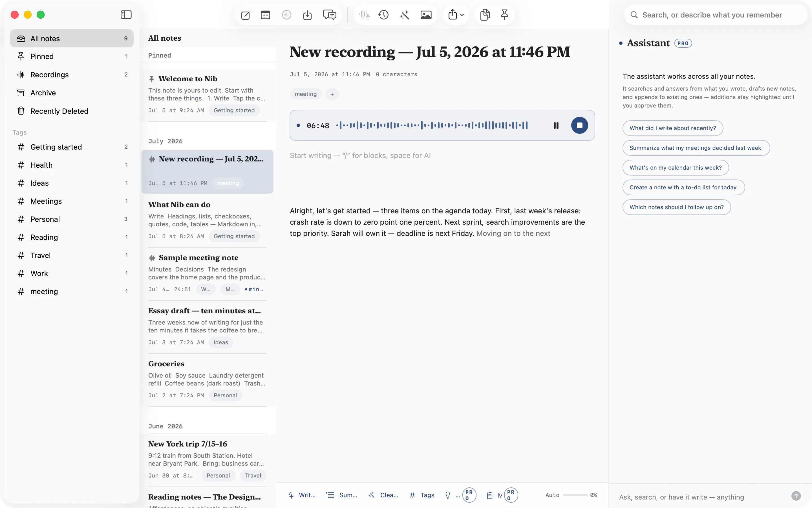Open the share dropdown menu
This screenshot has height=508, width=812.
(456, 15)
